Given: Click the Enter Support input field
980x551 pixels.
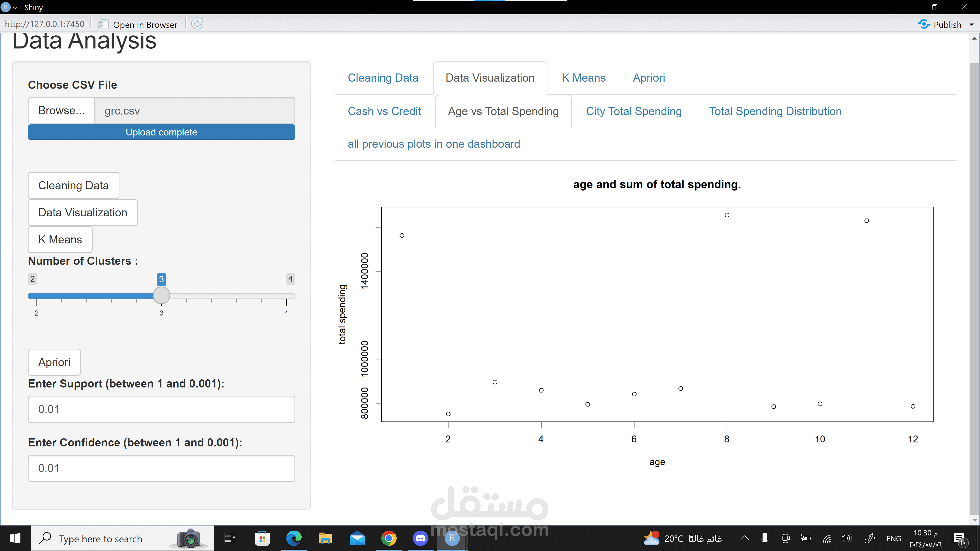Looking at the screenshot, I should (161, 409).
